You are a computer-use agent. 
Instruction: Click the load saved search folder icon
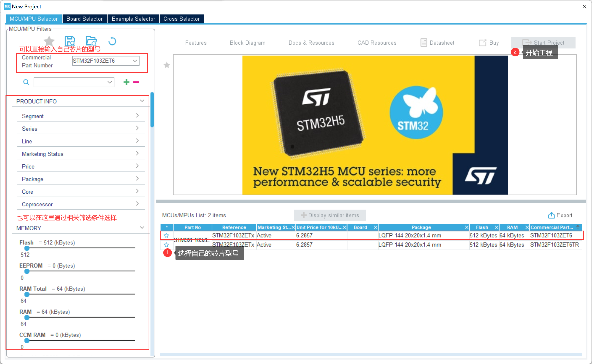(91, 41)
